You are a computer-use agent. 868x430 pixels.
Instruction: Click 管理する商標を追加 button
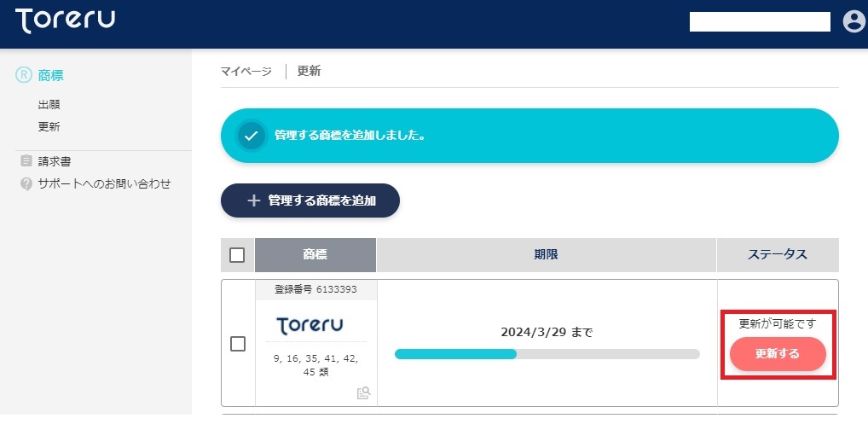310,200
